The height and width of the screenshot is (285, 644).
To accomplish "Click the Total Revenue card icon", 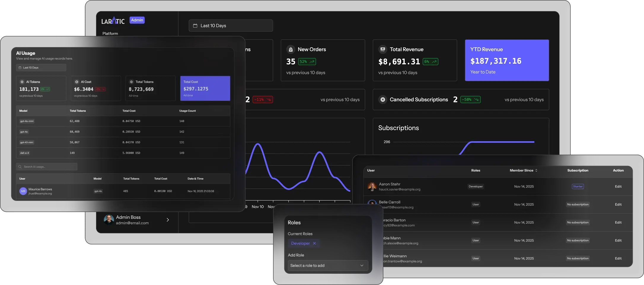I will [382, 49].
